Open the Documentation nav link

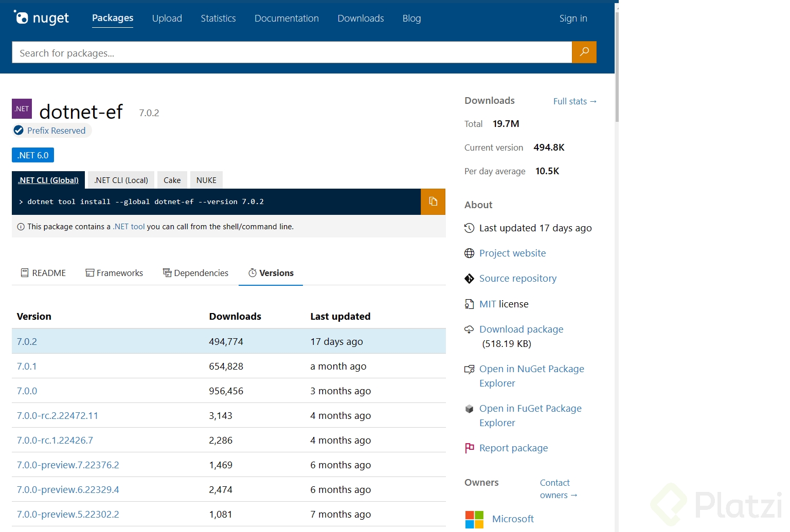click(x=286, y=19)
